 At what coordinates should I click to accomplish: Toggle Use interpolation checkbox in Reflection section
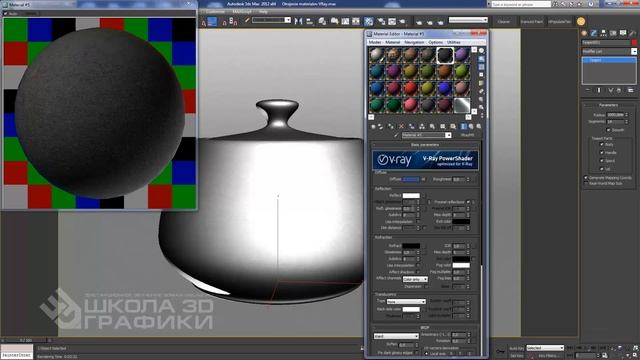[x=418, y=222]
